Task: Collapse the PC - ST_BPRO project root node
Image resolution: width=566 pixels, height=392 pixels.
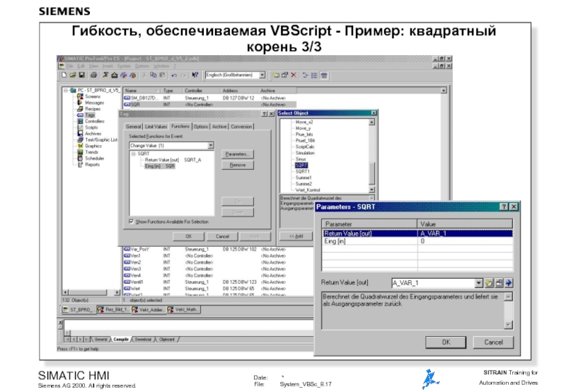Action: click(x=66, y=91)
